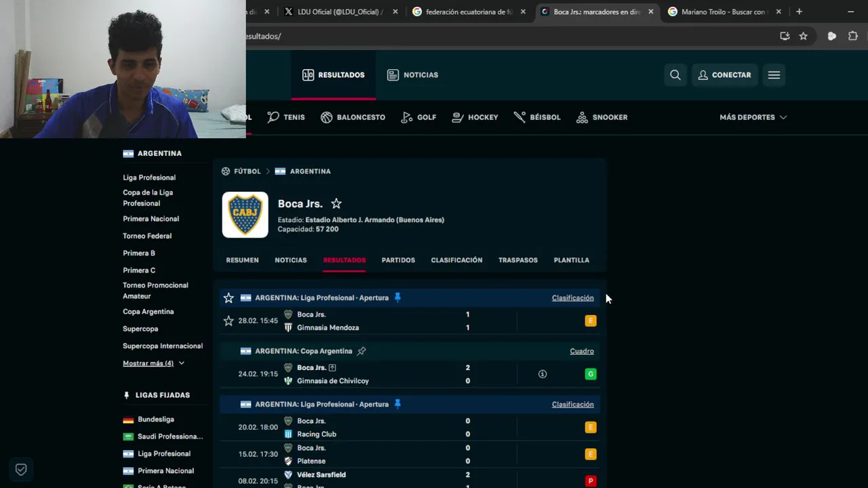Viewport: 868px width, 488px height.
Task: Open Supercopa sidebar link
Action: click(140, 329)
